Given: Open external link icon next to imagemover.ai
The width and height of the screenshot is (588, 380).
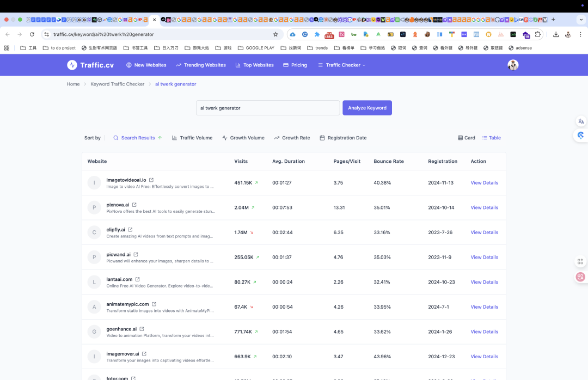Looking at the screenshot, I should [x=144, y=354].
